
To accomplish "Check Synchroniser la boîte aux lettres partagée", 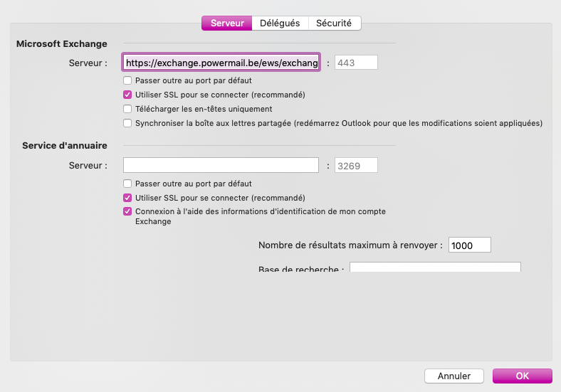I will point(127,123).
